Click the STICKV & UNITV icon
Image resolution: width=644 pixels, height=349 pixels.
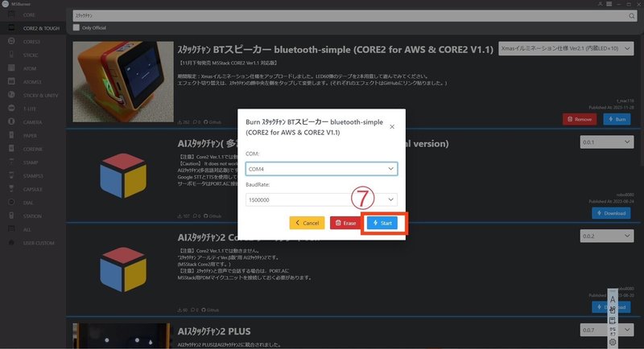[11, 95]
